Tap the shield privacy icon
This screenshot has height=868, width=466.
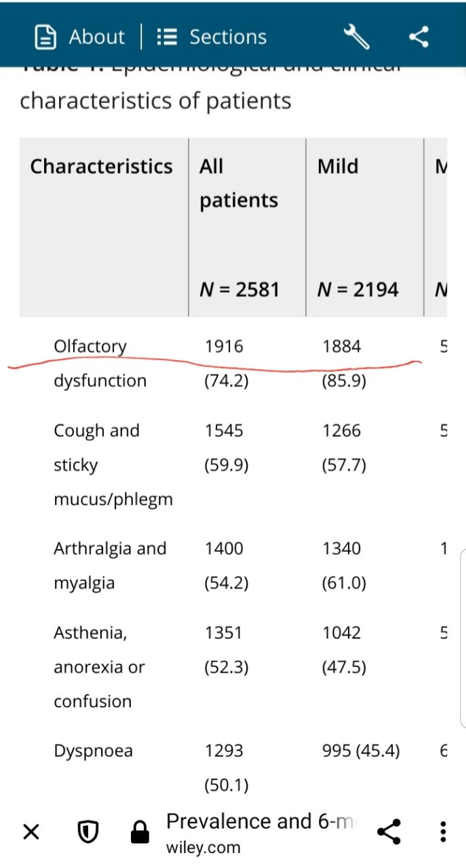[88, 831]
